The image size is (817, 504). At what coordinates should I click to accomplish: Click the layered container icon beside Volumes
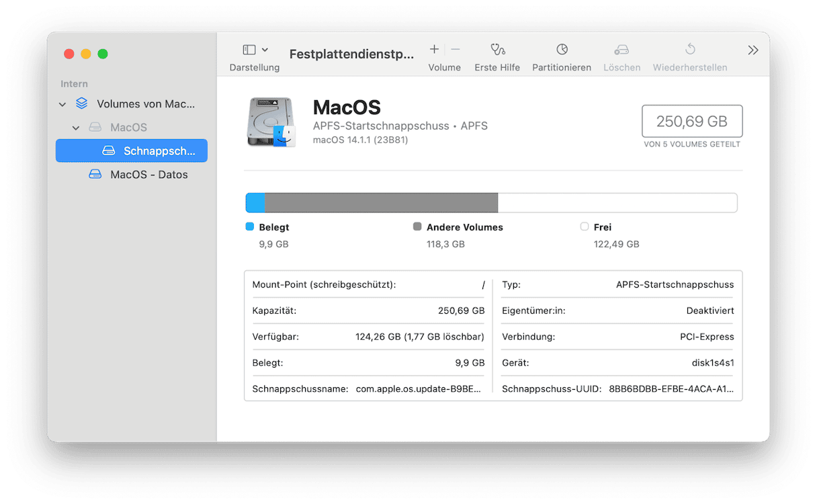pos(82,103)
